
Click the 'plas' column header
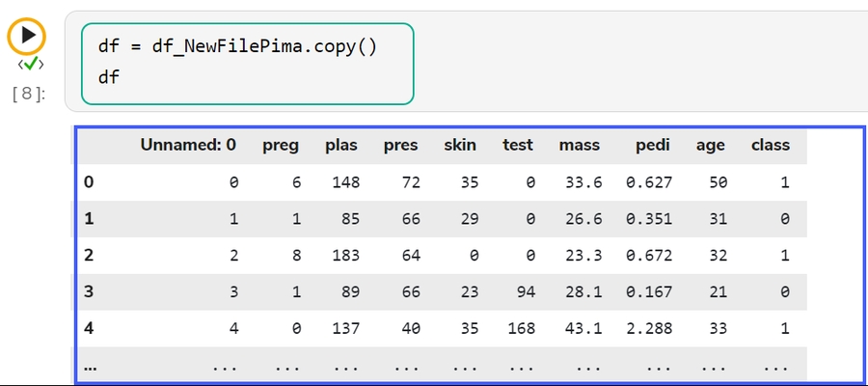point(341,146)
